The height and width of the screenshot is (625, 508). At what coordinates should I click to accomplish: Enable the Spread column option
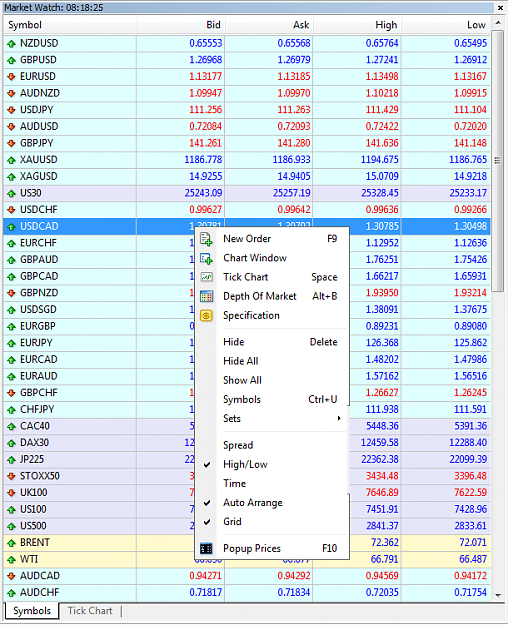(x=272, y=445)
